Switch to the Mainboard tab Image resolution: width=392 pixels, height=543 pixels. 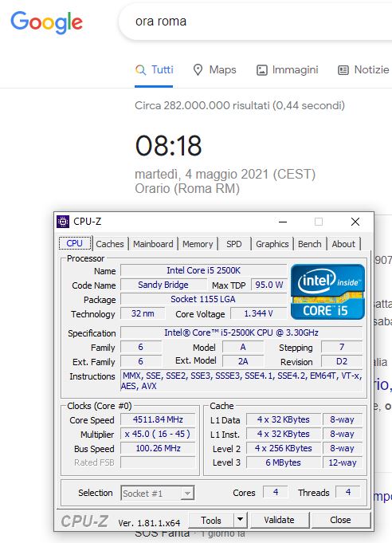(x=153, y=244)
